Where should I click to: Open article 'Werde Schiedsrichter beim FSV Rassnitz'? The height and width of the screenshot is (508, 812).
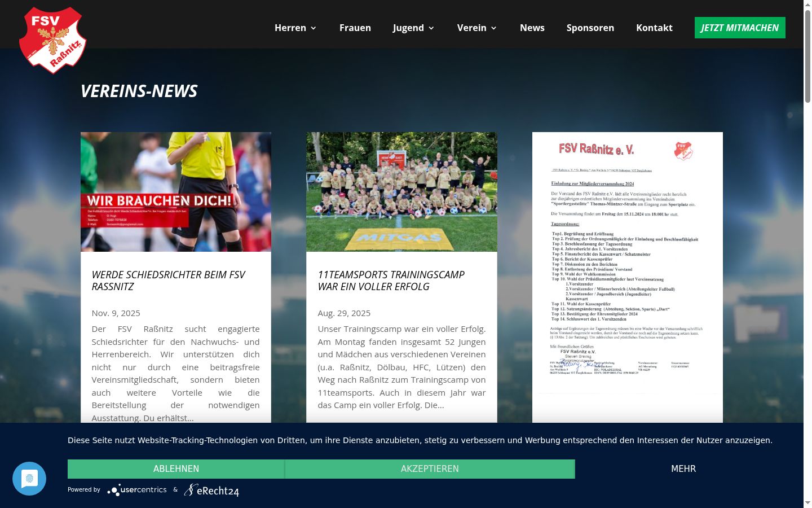pos(169,281)
